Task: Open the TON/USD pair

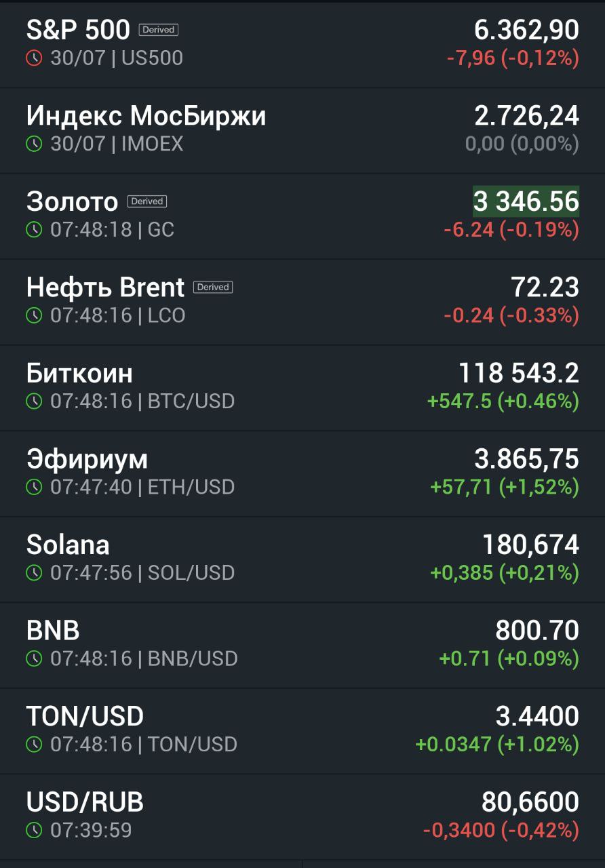Action: coord(302,730)
